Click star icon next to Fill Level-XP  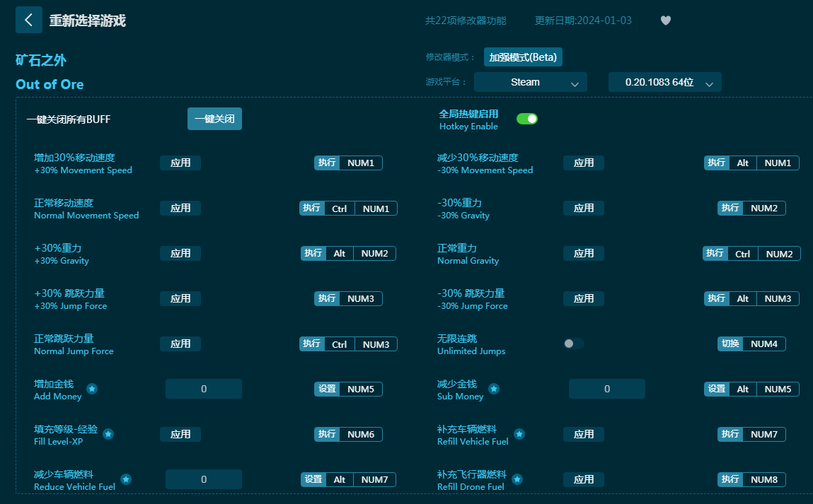pyautogui.click(x=108, y=434)
